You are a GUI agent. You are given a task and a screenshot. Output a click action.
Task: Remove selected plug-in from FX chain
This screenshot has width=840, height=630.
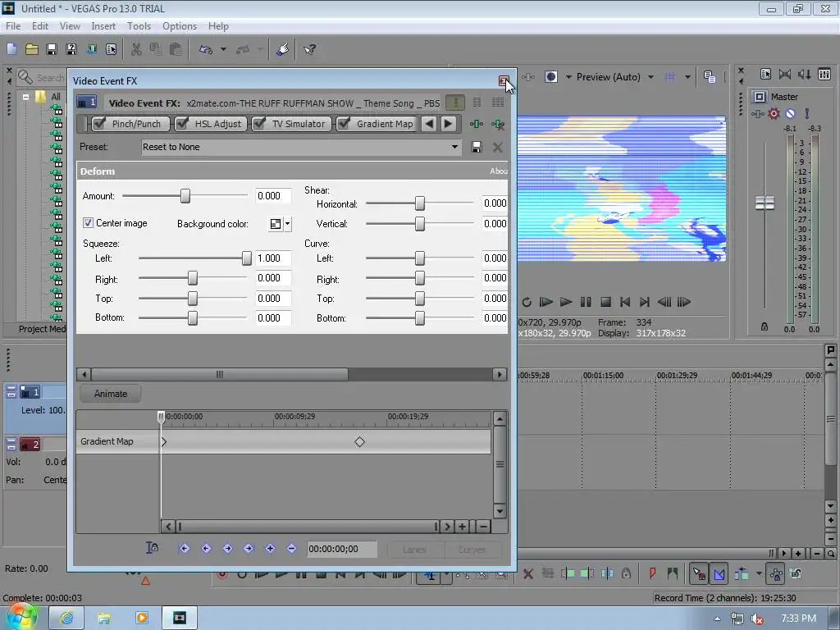pyautogui.click(x=498, y=125)
